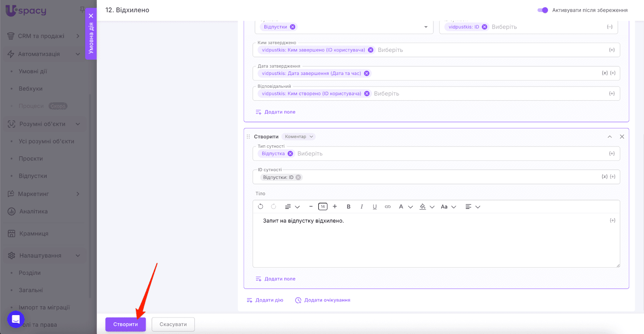This screenshot has height=334, width=644.
Task: Remove the vidpustkis: ID chip
Action: 485,27
